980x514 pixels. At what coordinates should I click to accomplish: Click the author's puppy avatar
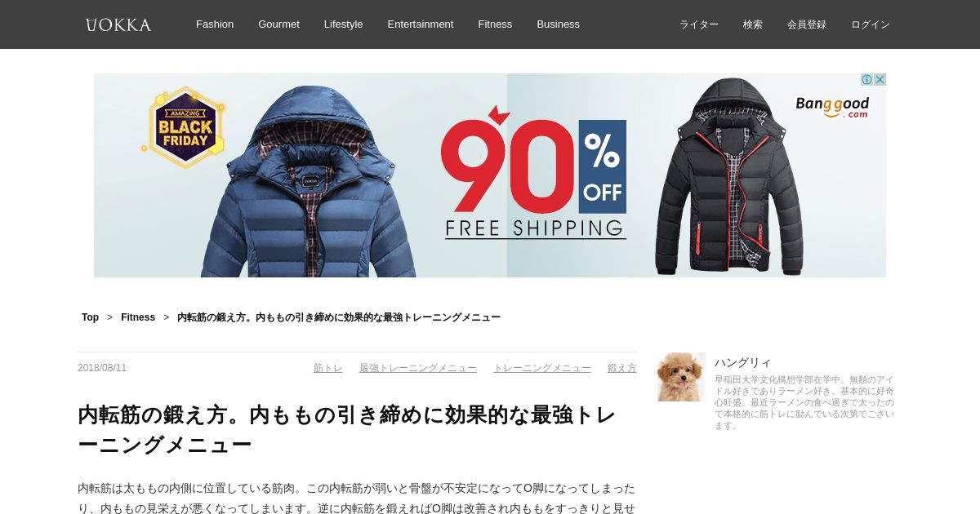(682, 377)
